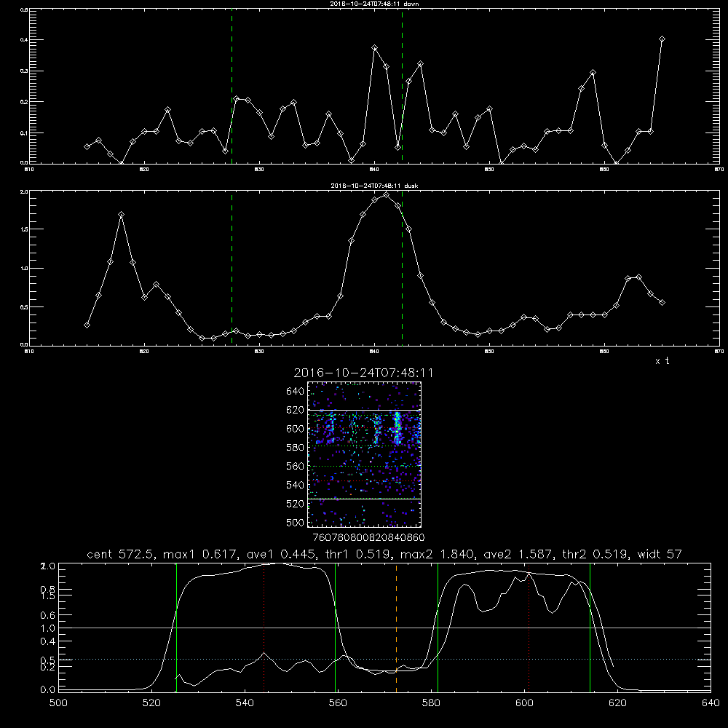Click the '600' x-axis label of bottom plot
The height and width of the screenshot is (728, 728).
524,703
